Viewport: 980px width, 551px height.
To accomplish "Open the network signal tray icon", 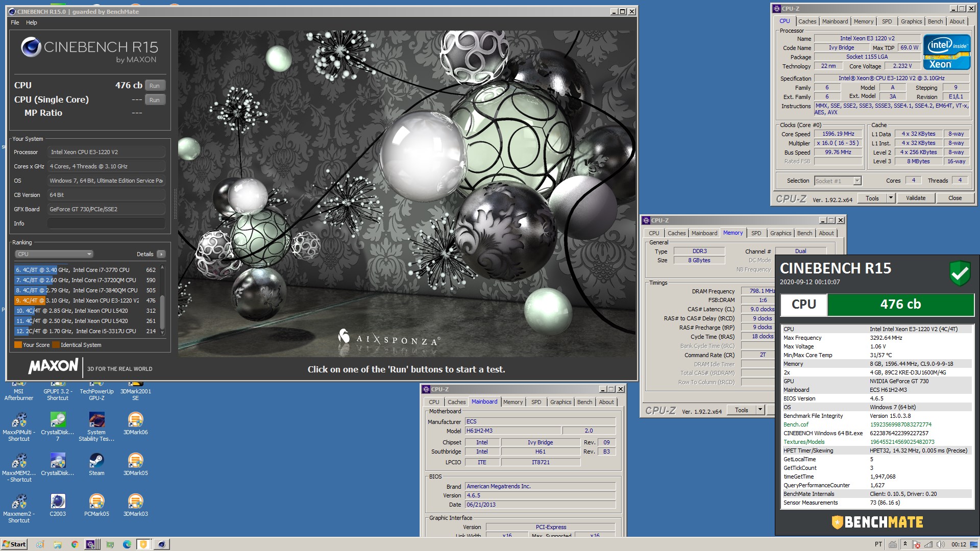I will [x=928, y=544].
